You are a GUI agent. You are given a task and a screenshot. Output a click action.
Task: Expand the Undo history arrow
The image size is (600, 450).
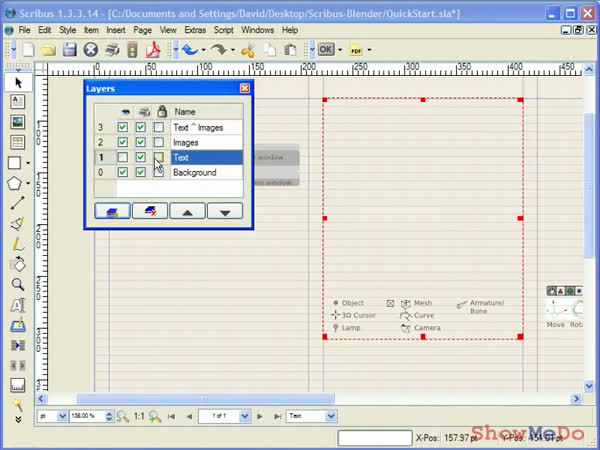(204, 50)
